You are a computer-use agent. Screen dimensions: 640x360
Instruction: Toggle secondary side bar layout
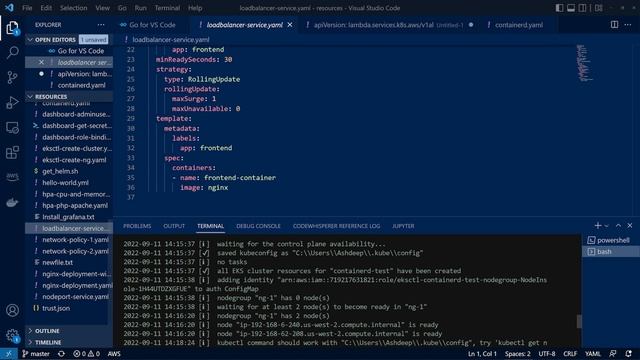pyautogui.click(x=582, y=8)
